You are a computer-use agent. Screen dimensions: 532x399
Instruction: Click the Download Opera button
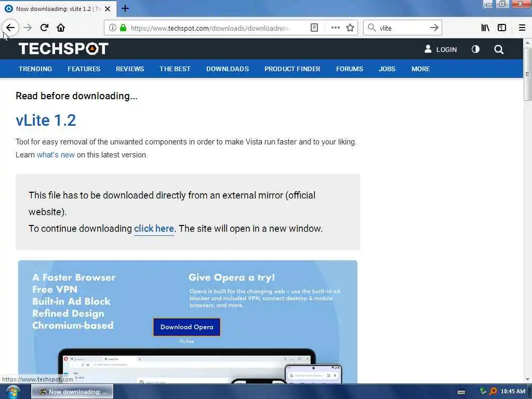click(187, 327)
